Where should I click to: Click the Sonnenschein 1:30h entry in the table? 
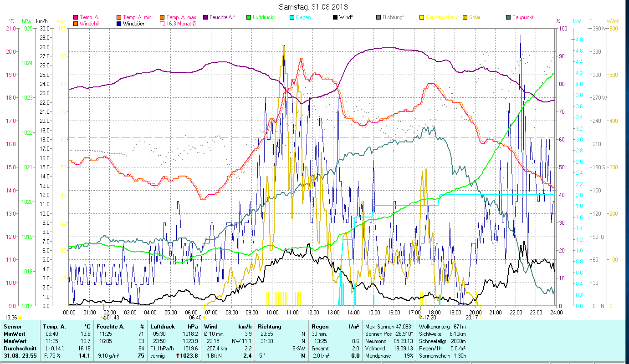click(442, 356)
